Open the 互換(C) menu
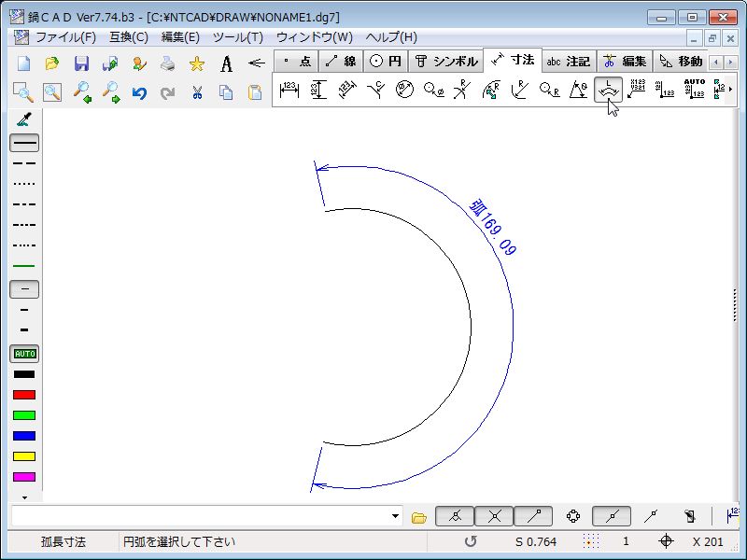This screenshot has width=747, height=560. coord(129,37)
